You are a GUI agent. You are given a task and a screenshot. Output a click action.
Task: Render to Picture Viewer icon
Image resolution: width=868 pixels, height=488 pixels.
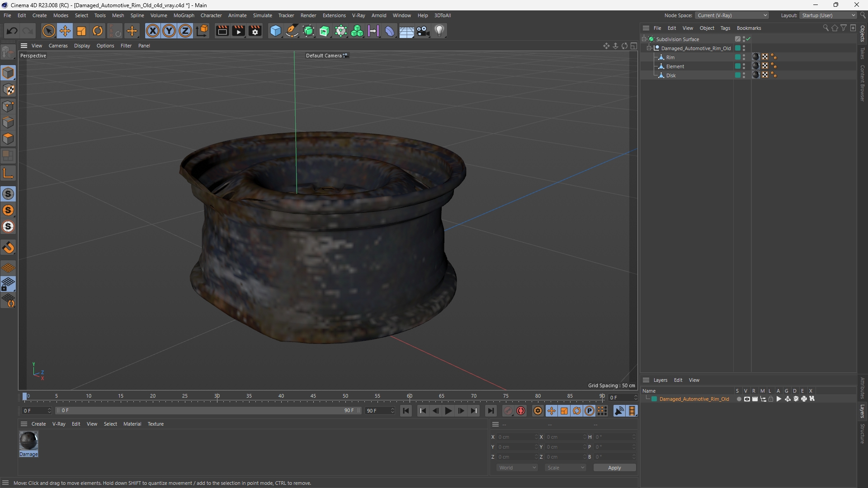(238, 31)
